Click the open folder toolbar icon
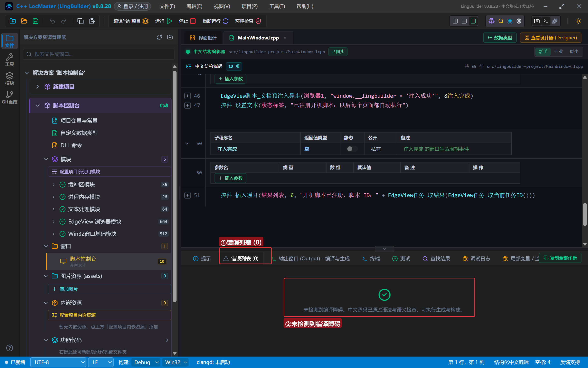This screenshot has width=588, height=368. (24, 21)
